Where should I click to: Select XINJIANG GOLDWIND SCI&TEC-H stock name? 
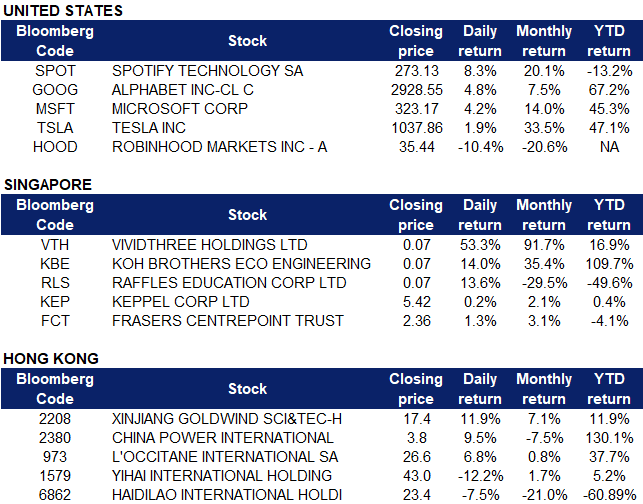pos(227,419)
